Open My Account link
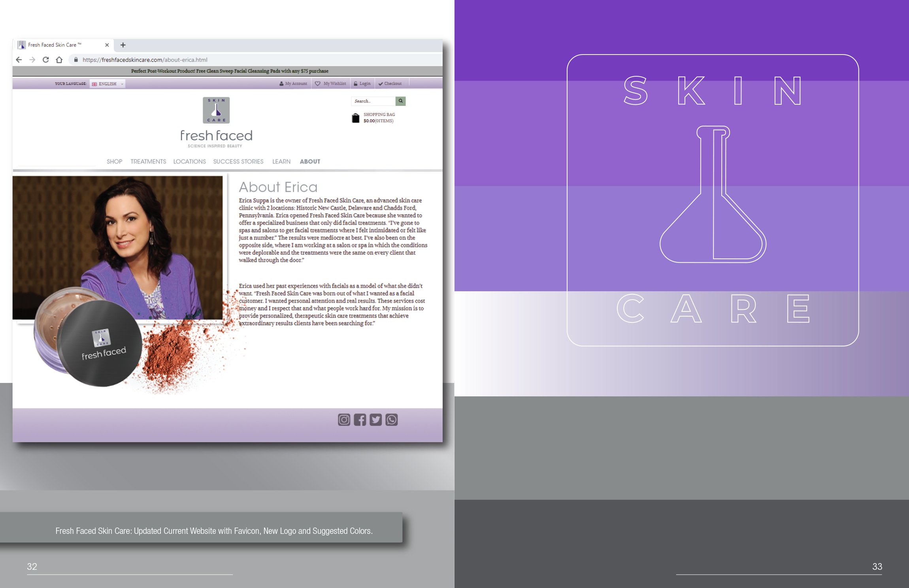Viewport: 909px width, 588px height. 293,83
